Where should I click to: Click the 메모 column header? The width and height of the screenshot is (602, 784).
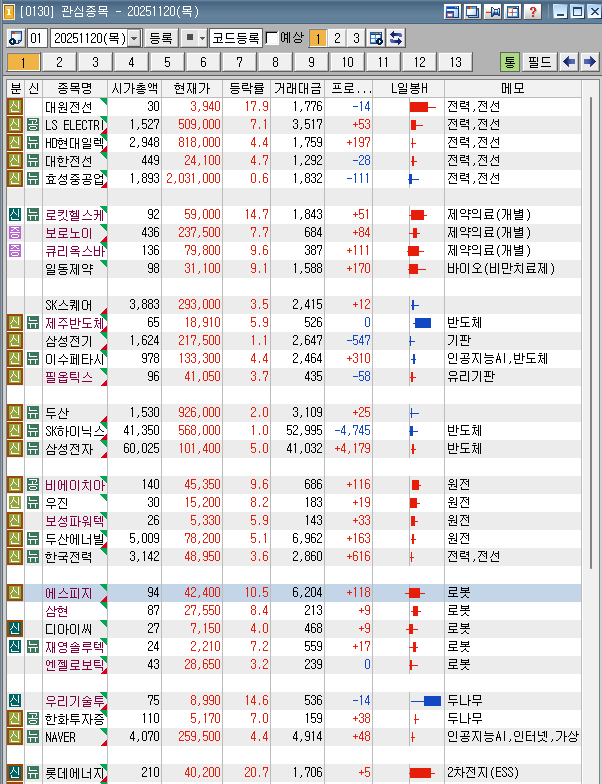tap(512, 88)
